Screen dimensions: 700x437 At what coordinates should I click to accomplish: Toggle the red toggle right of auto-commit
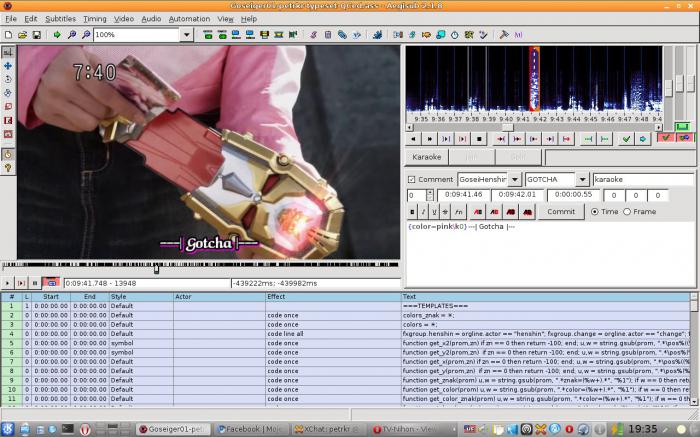click(684, 138)
